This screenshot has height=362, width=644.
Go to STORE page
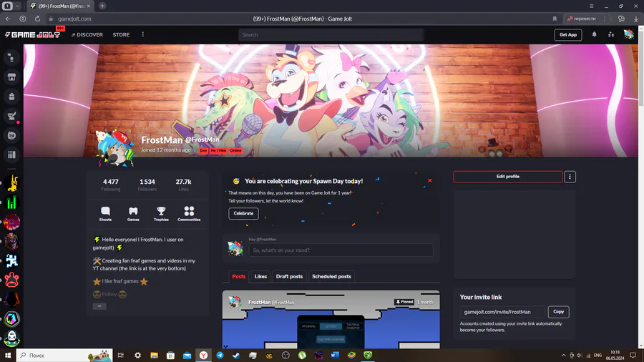point(121,35)
